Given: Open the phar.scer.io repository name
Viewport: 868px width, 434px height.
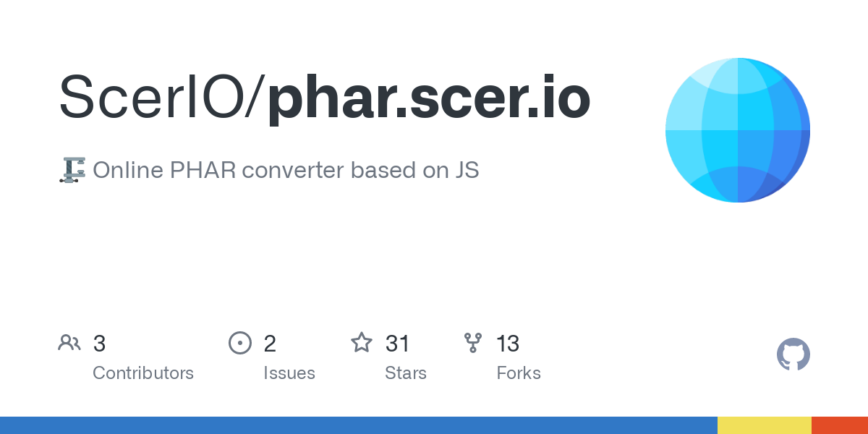Looking at the screenshot, I should coord(429,98).
